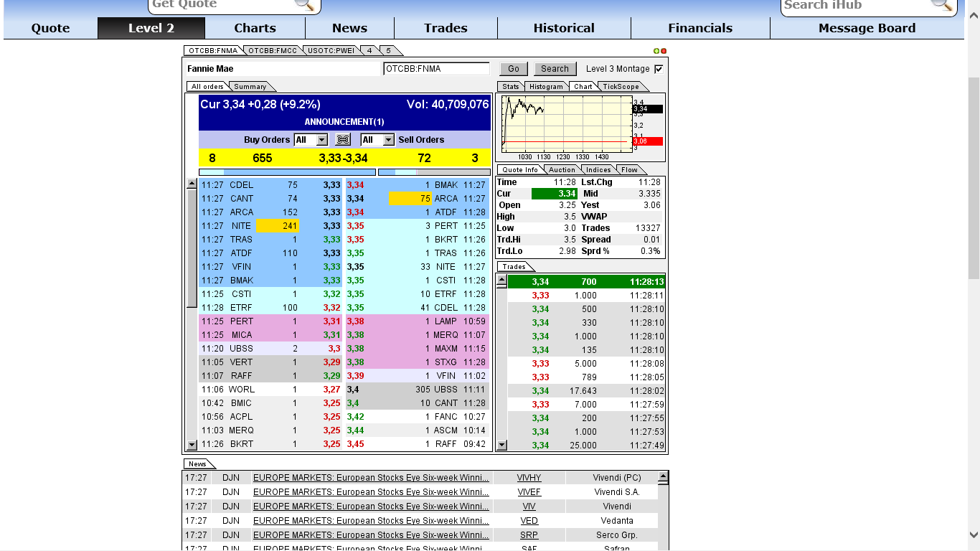Click the chain icon to link order filters
Viewport: 980px width, 551px height.
pyautogui.click(x=343, y=139)
